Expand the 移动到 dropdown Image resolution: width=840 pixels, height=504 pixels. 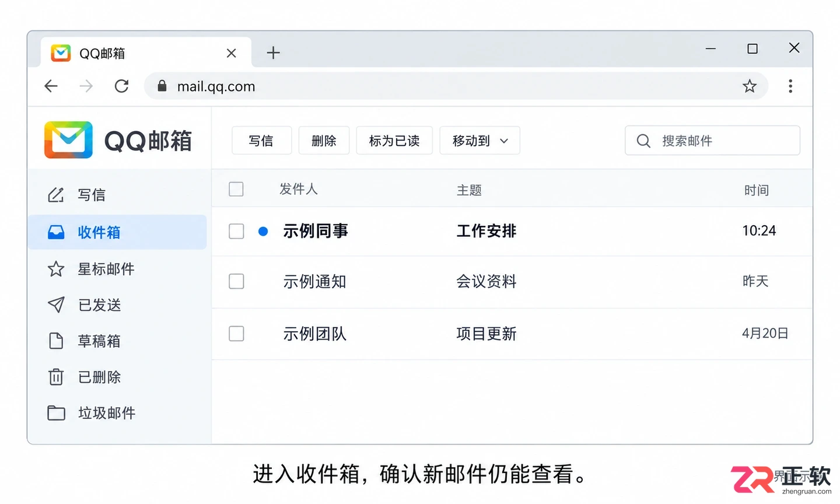pos(480,141)
